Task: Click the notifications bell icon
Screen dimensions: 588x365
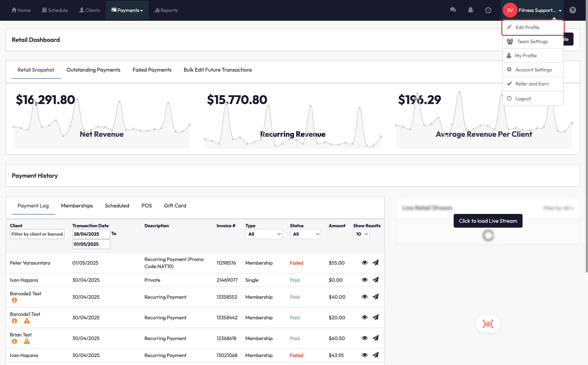Action: pyautogui.click(x=470, y=10)
